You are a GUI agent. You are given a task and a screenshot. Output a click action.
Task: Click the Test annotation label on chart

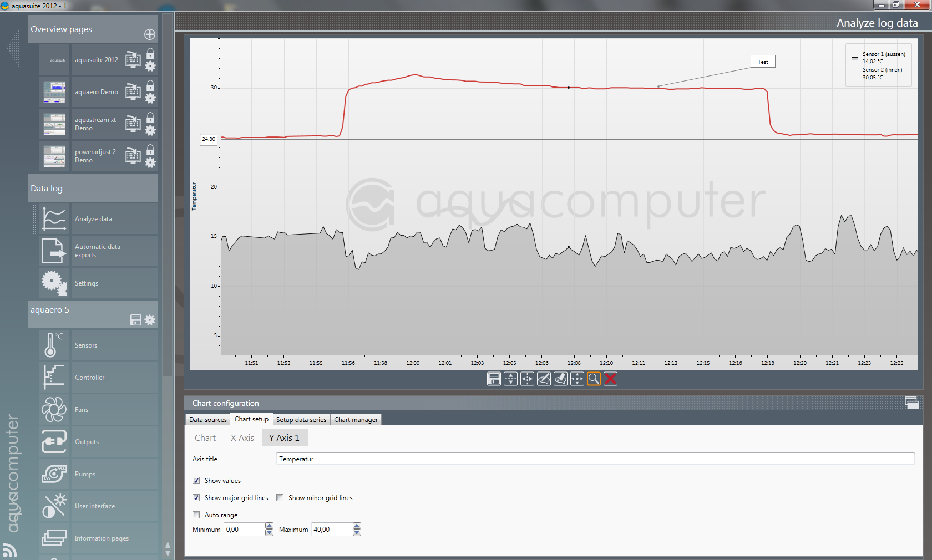tap(763, 62)
